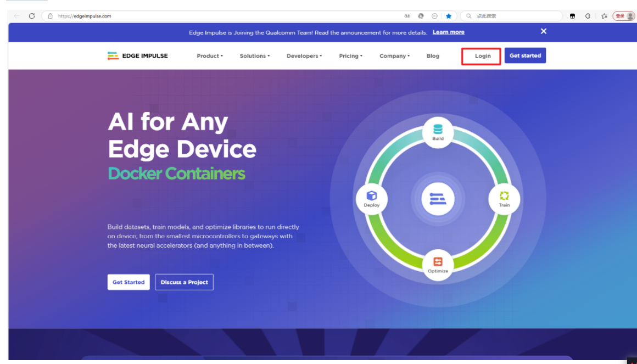The width and height of the screenshot is (637, 364).
Task: Follow the Learn more announcement link
Action: point(449,32)
